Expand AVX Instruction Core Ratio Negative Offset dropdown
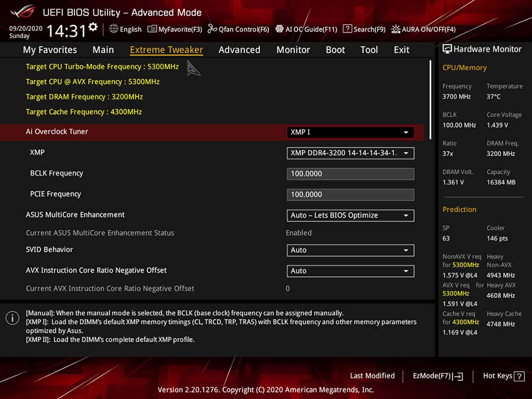This screenshot has height=399, width=532. 350,271
